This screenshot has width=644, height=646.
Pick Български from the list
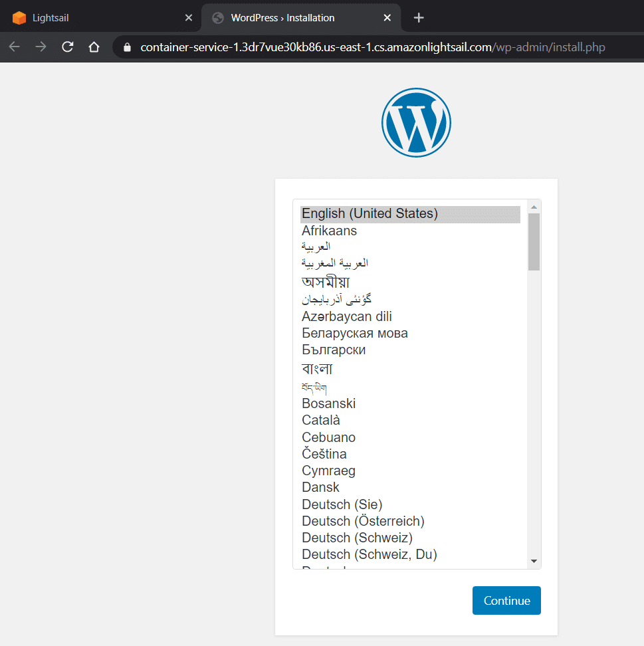coord(410,350)
